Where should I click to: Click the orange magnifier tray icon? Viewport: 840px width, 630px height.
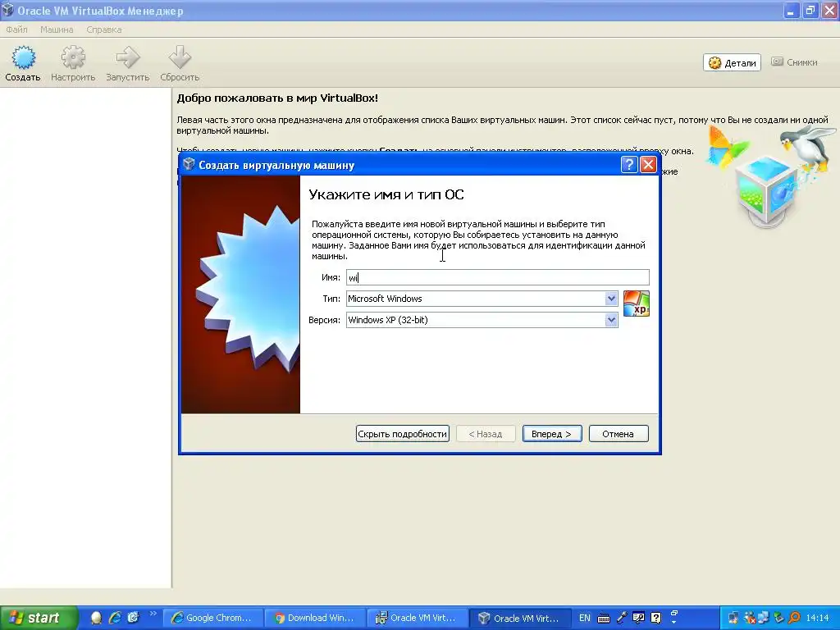pyautogui.click(x=794, y=618)
